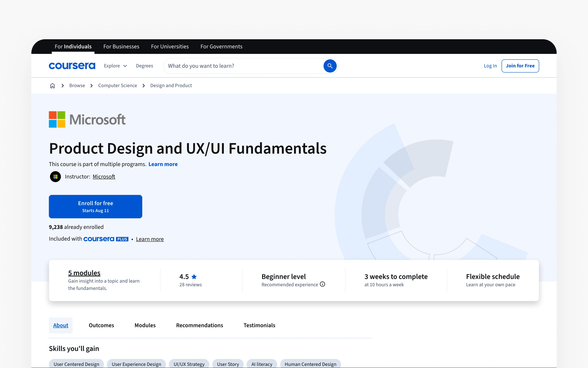Viewport: 588px width, 368px height.
Task: Click the Microsoft instructor avatar
Action: click(55, 177)
